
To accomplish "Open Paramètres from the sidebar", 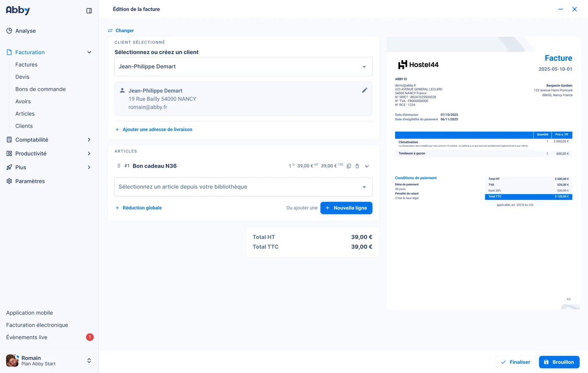I will pos(30,181).
